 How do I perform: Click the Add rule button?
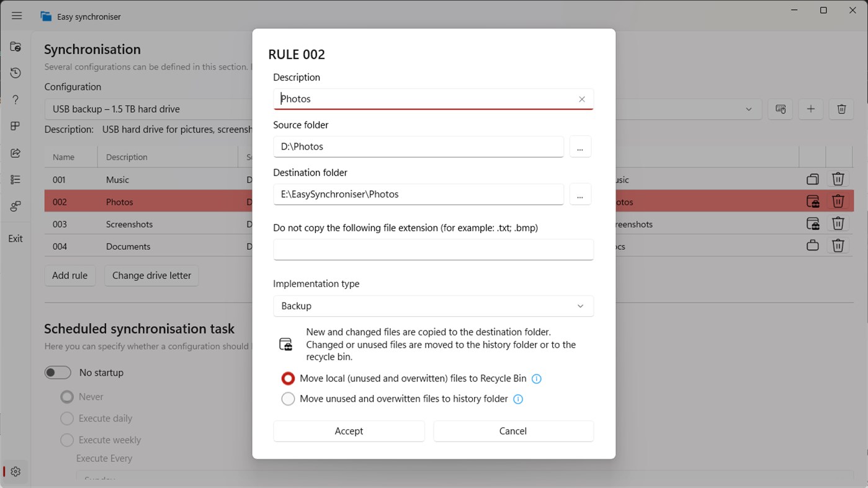70,275
